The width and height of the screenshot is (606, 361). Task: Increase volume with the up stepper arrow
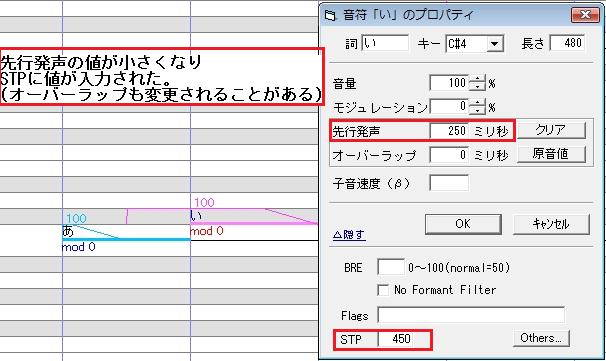477,79
